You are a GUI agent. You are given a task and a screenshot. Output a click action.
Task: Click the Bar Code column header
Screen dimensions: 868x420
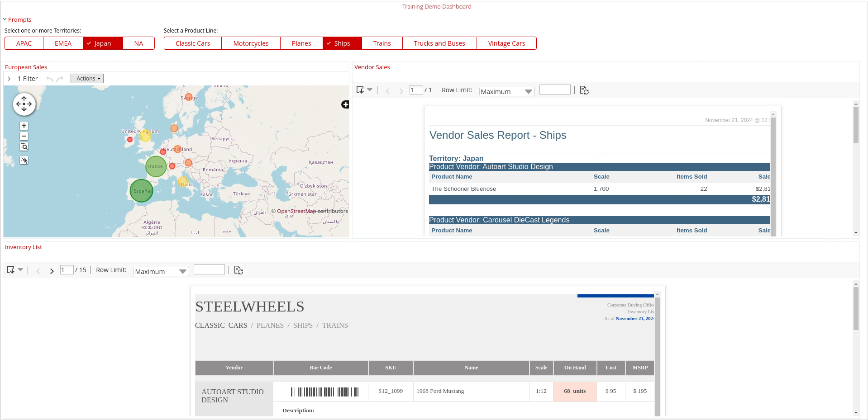coord(321,368)
